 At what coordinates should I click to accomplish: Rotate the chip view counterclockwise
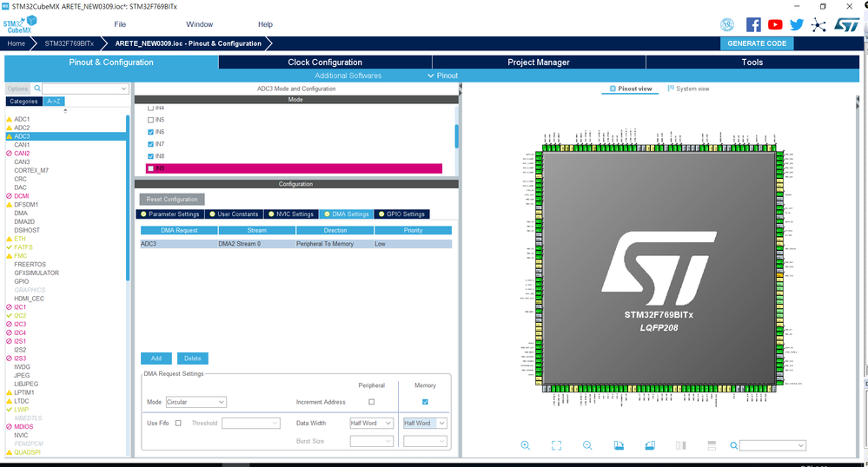pos(650,445)
